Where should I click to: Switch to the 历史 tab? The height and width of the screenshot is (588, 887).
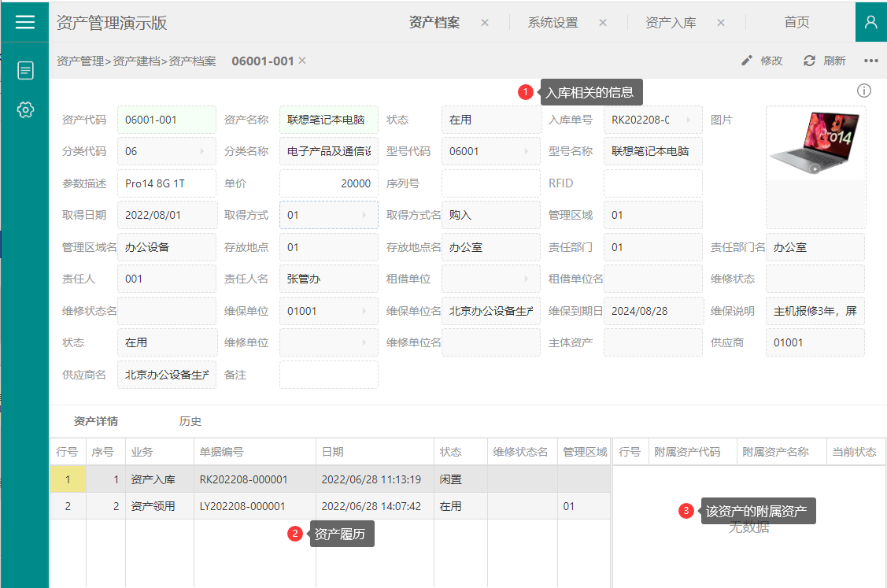tap(190, 421)
